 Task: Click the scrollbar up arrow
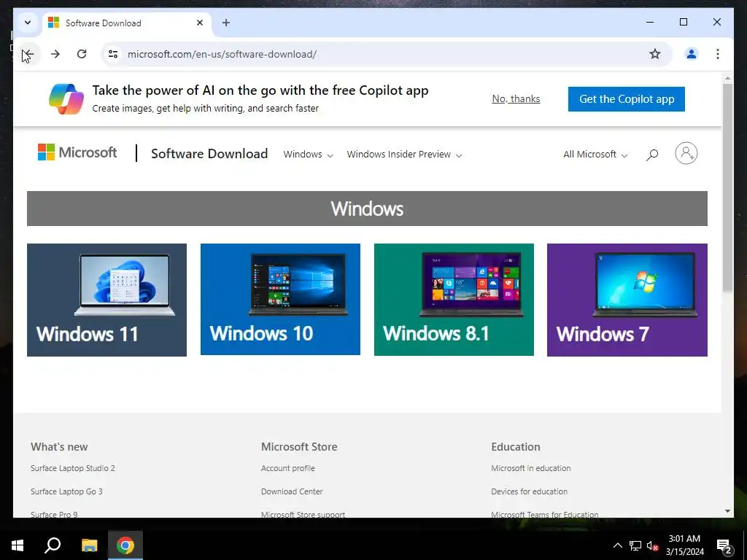pos(727,77)
